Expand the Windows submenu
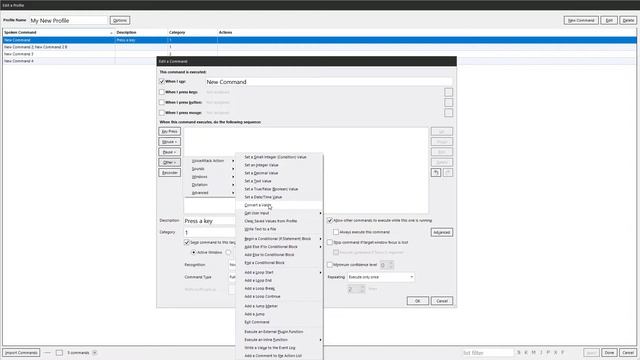Viewport: 640px width, 360px height. coord(210,177)
